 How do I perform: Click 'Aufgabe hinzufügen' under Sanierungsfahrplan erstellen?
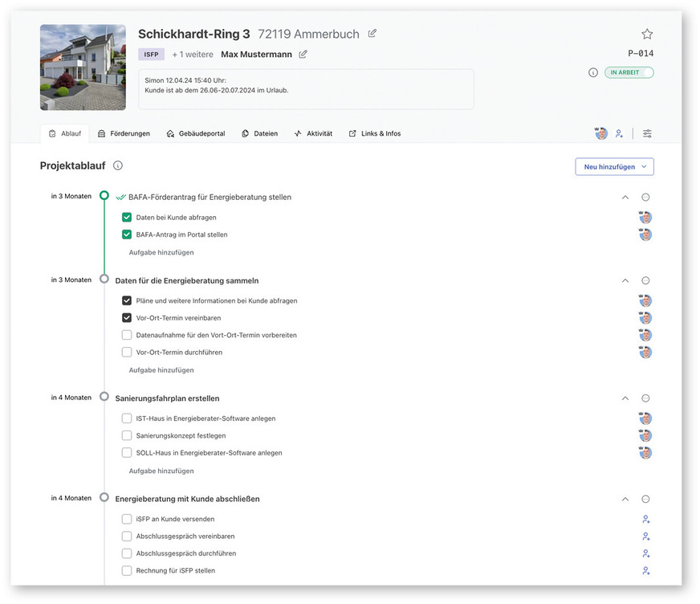point(159,470)
